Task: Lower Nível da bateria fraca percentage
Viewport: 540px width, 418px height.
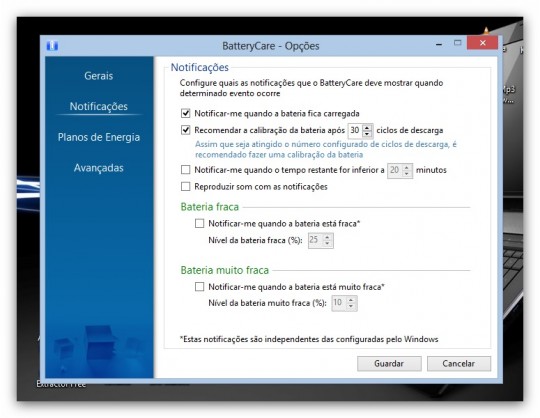Action: pos(327,243)
